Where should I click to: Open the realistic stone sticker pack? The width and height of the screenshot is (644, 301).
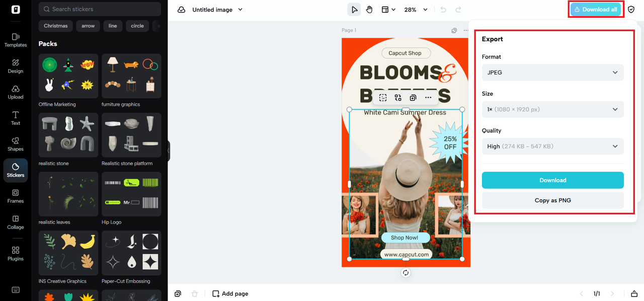68,135
